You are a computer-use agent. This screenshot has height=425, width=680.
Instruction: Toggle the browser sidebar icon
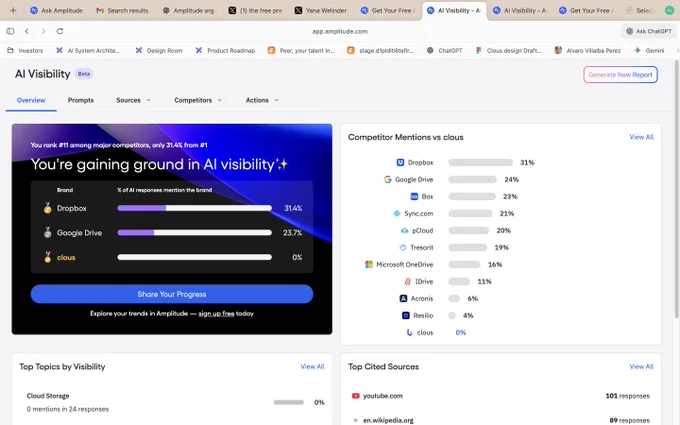[10, 31]
